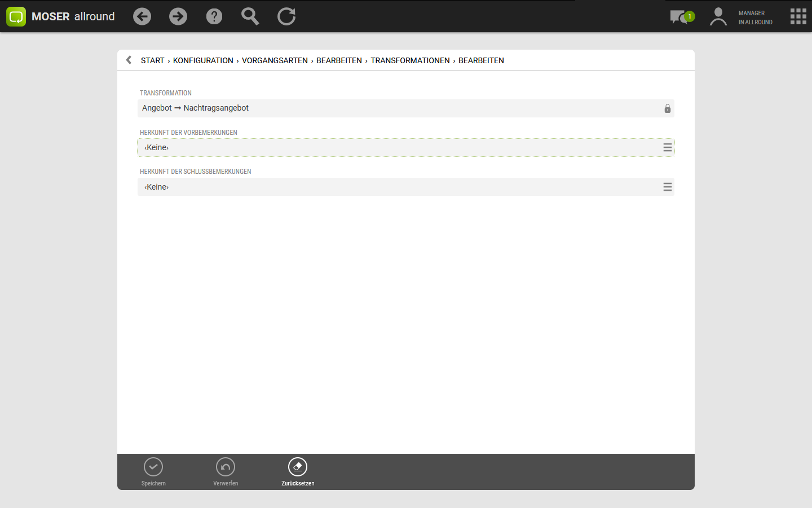Expand Herkunft der Schlussbemerkungen list menu
Image resolution: width=812 pixels, height=508 pixels.
tap(667, 187)
